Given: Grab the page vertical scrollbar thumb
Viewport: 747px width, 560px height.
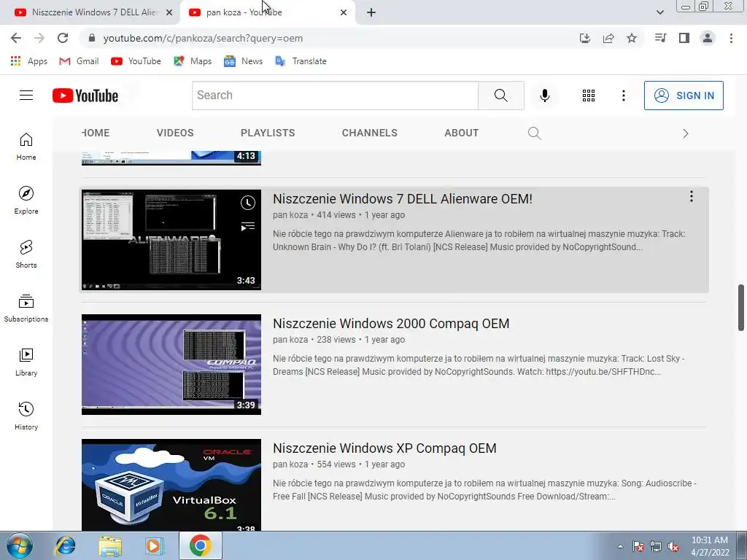Looking at the screenshot, I should pyautogui.click(x=741, y=308).
